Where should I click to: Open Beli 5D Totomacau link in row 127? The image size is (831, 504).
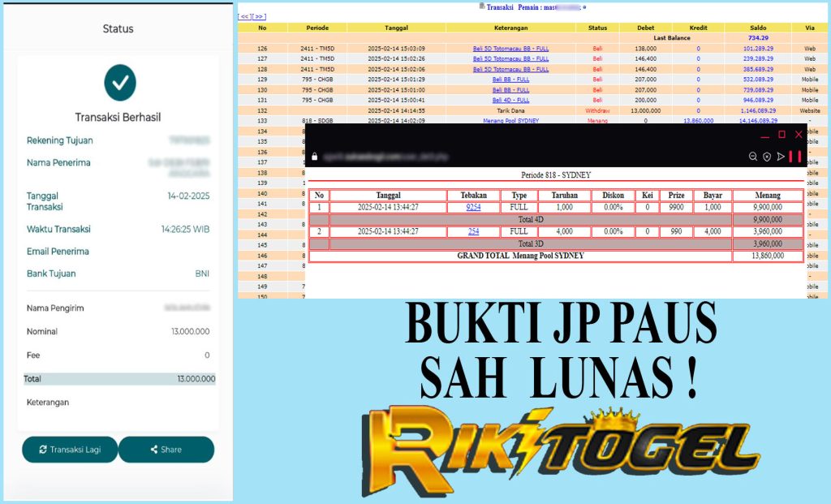pos(510,58)
